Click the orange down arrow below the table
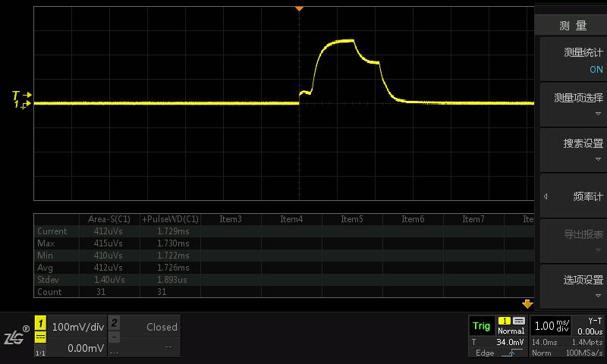The height and width of the screenshot is (364, 607). 528,304
